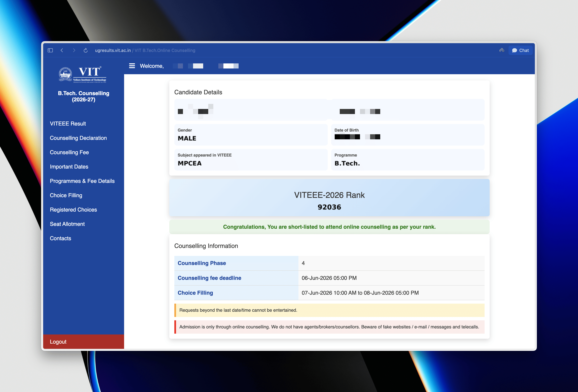Click the Welcome greeting in the header

tap(152, 66)
